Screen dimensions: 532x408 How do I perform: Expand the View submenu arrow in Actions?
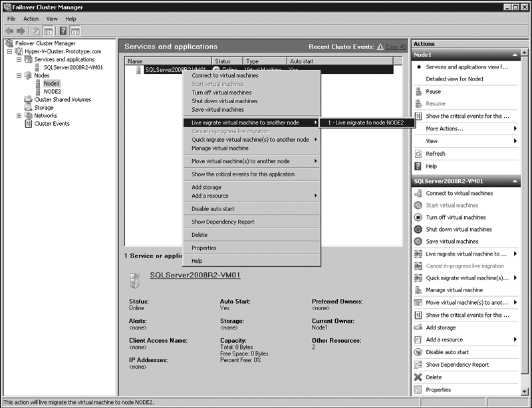[515, 141]
